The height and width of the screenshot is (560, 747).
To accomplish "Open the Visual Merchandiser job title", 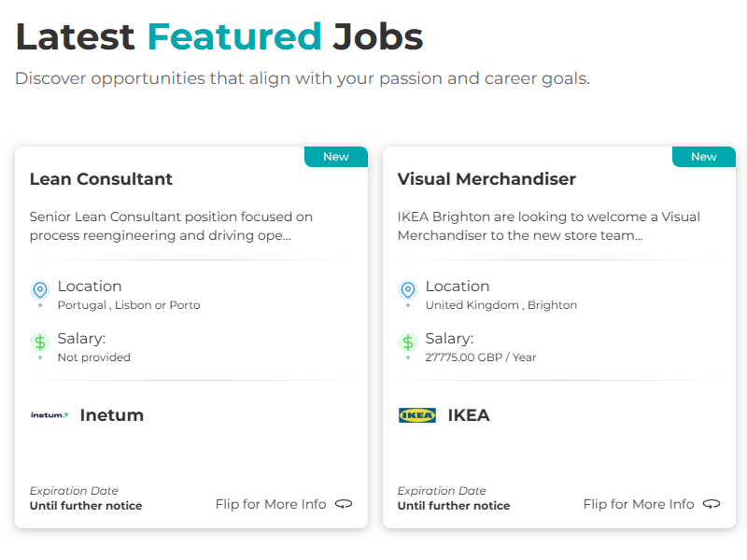I will [486, 179].
